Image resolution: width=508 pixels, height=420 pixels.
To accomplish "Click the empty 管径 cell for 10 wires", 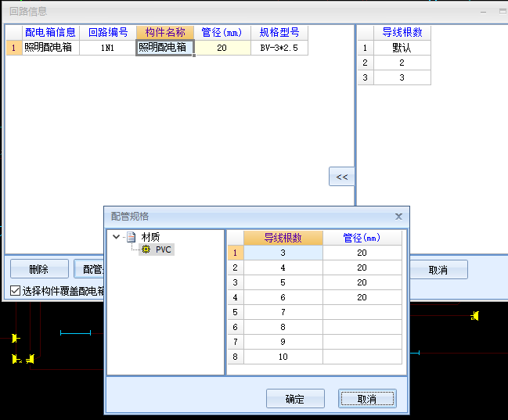I will click(x=362, y=357).
